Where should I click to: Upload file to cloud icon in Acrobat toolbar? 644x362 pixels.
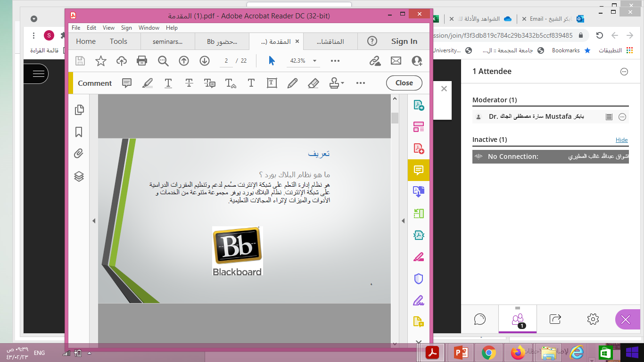(x=122, y=61)
